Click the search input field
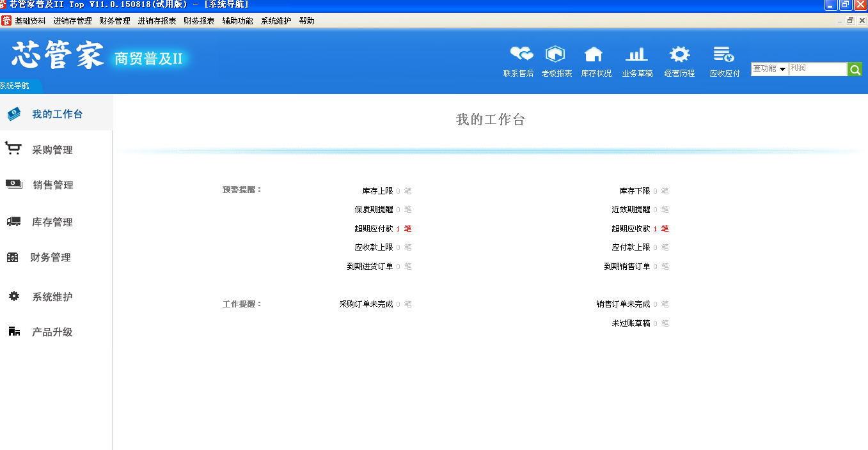Viewport: 868px width, 450px height. pos(817,69)
